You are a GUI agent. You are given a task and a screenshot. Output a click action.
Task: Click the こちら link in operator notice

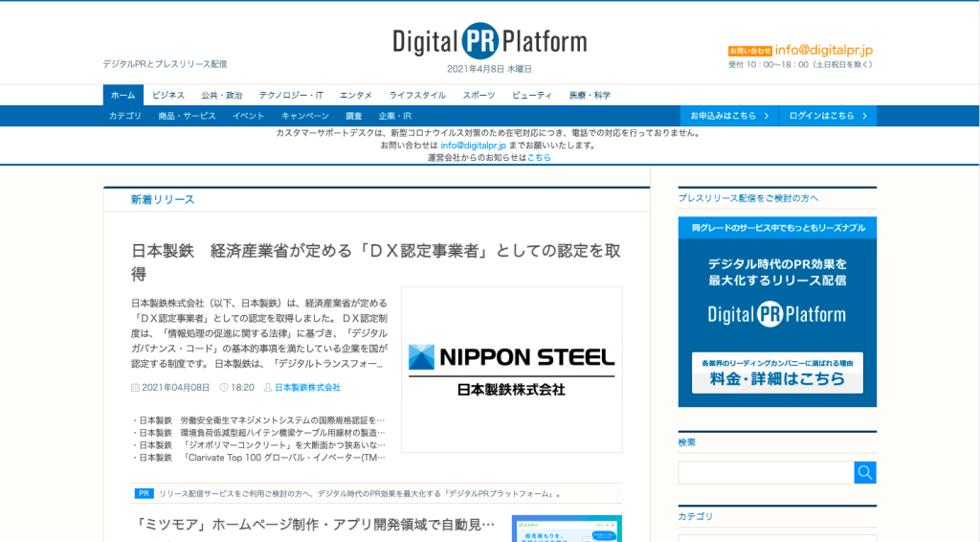tap(539, 157)
